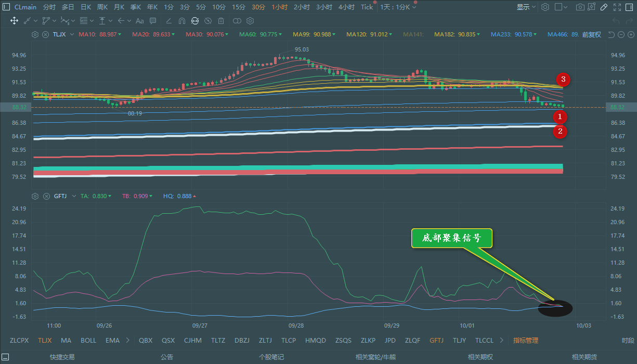Expand the TLJX indicator dropdown arrow
This screenshot has width=637, height=364.
click(x=70, y=35)
